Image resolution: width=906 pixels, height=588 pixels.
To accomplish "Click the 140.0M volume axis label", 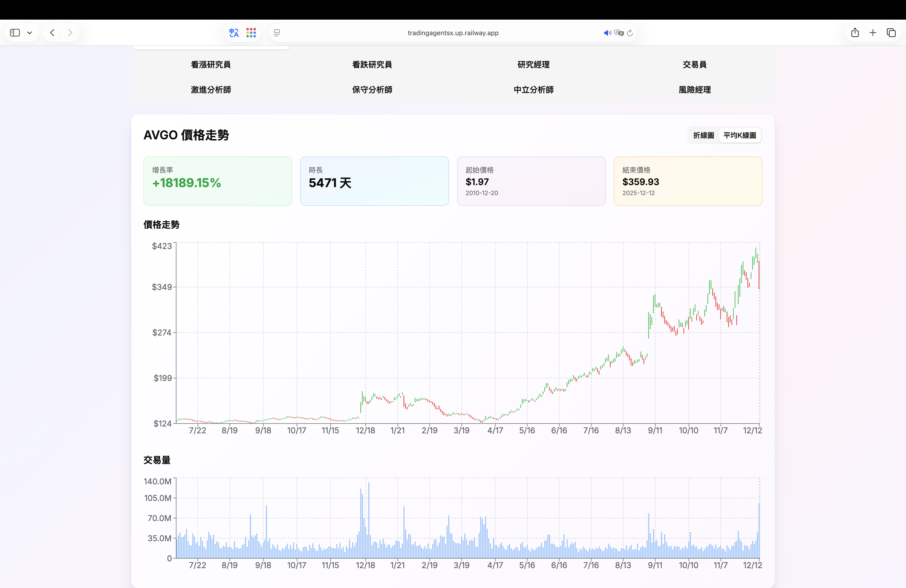I will (x=158, y=482).
